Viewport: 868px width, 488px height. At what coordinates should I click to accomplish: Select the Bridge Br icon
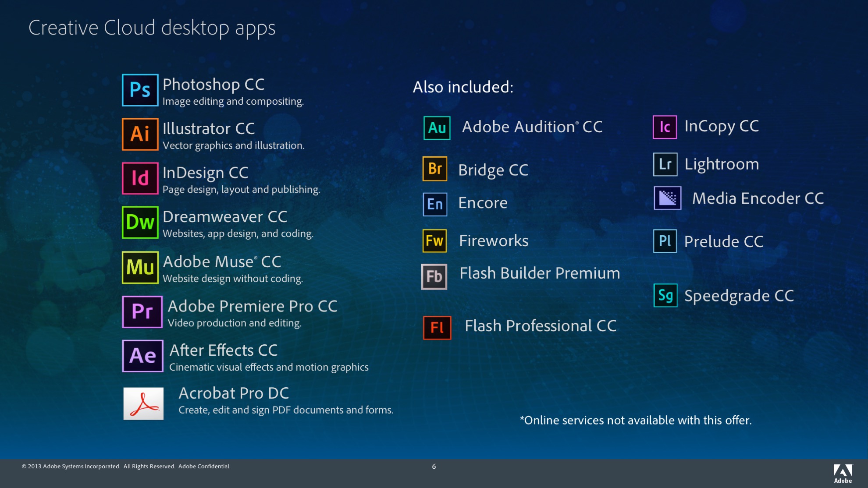pyautogui.click(x=434, y=169)
